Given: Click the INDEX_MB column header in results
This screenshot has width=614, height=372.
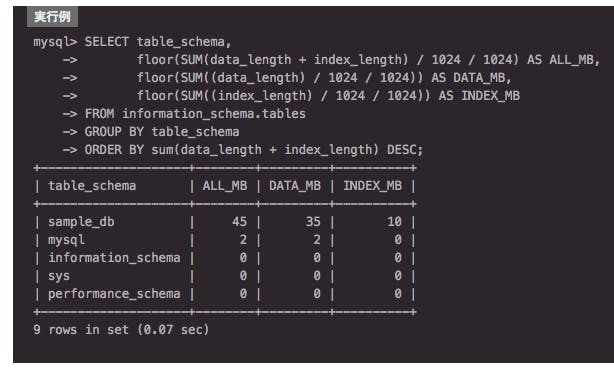Looking at the screenshot, I should (372, 186).
